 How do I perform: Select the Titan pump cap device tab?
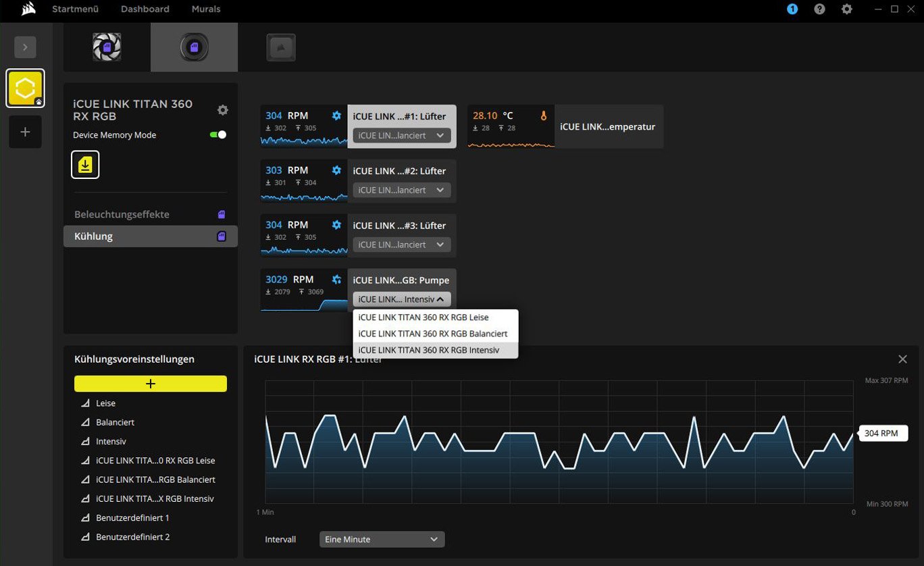(x=194, y=47)
